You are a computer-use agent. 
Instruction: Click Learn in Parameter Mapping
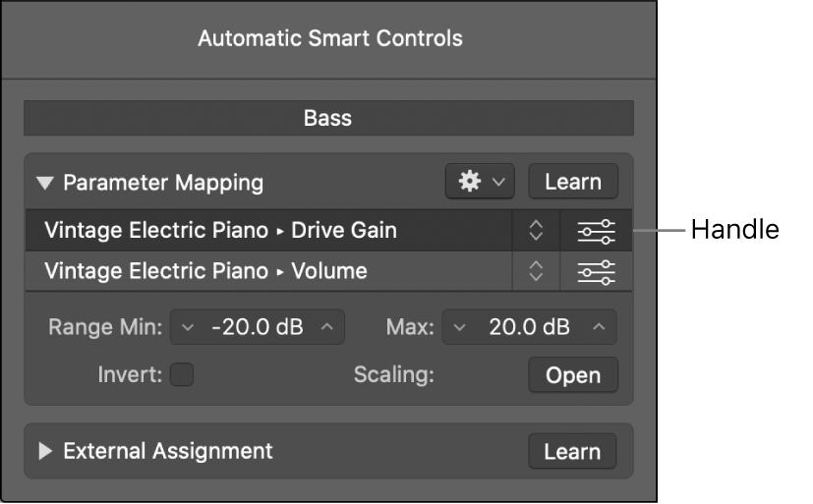pyautogui.click(x=572, y=182)
